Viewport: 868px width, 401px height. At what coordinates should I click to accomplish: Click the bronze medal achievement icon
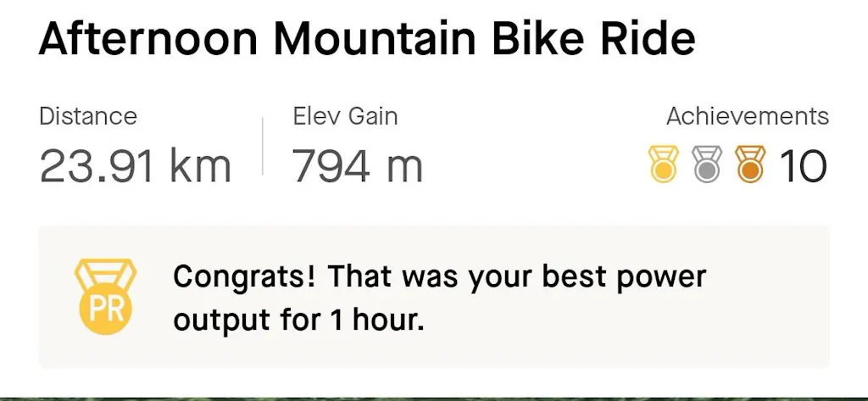tap(749, 164)
